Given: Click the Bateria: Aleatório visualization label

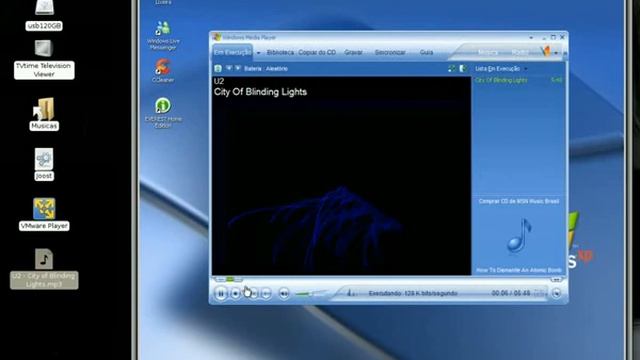Looking at the screenshot, I should (266, 69).
